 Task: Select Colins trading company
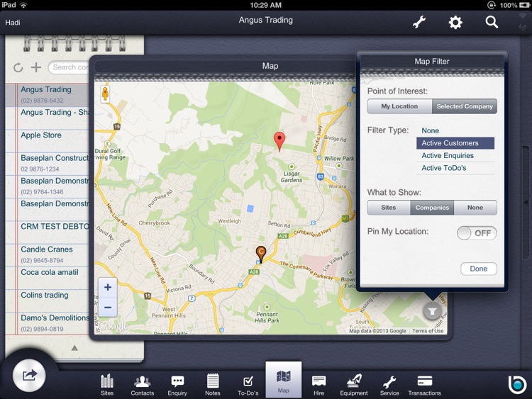(47, 300)
